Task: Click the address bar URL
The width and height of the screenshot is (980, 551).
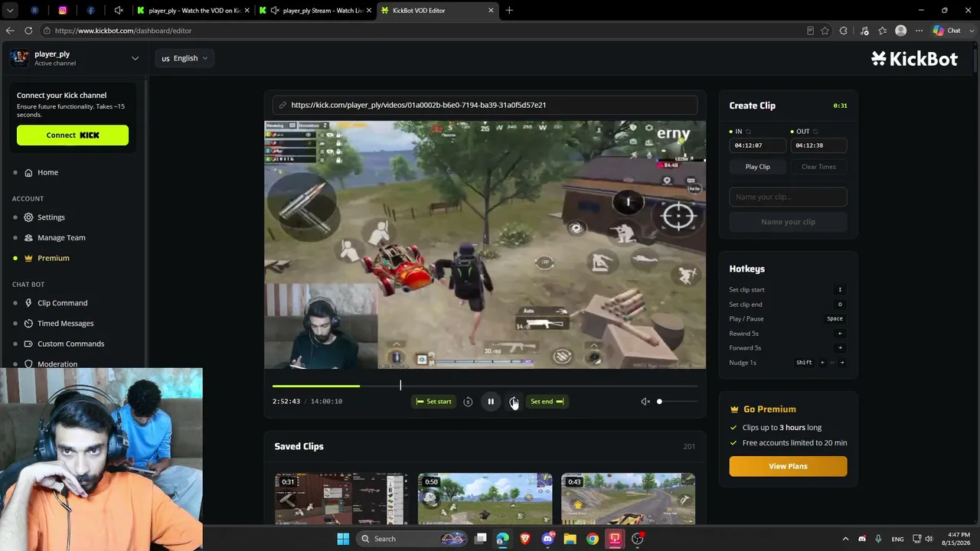Action: tap(123, 31)
